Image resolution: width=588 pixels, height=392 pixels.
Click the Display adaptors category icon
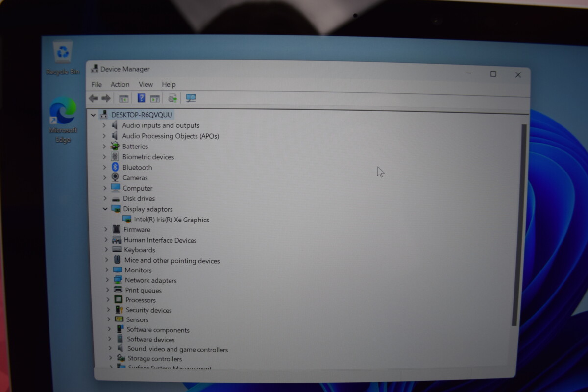[116, 209]
